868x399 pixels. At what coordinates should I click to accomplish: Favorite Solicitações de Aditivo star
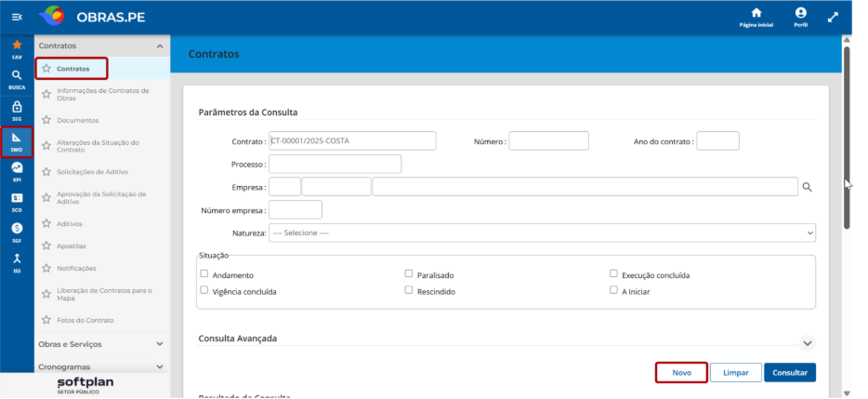tap(46, 172)
